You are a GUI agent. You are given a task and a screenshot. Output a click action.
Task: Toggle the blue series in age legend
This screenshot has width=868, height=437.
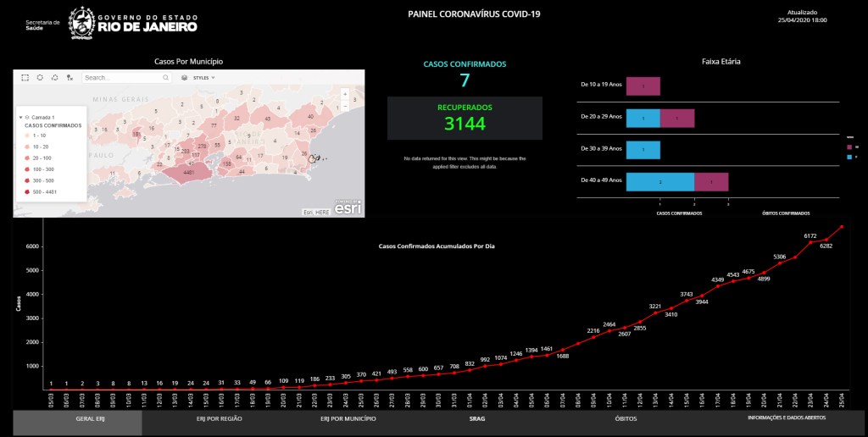point(849,156)
